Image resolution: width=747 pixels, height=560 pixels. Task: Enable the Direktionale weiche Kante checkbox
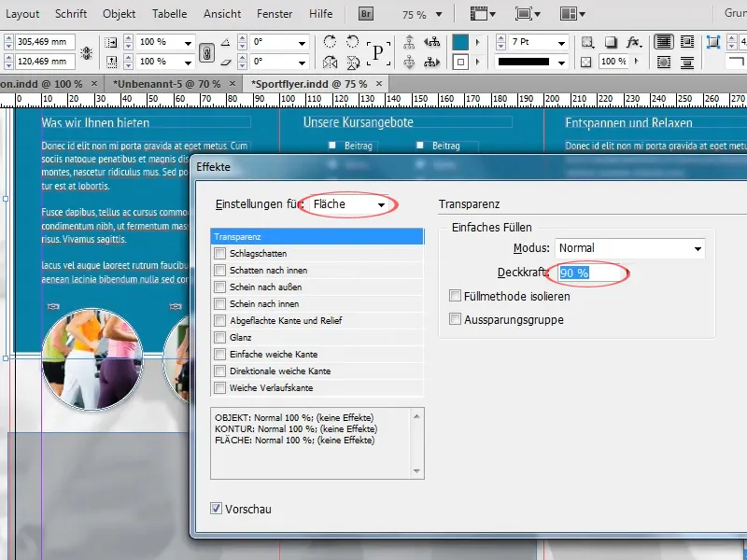coord(219,371)
